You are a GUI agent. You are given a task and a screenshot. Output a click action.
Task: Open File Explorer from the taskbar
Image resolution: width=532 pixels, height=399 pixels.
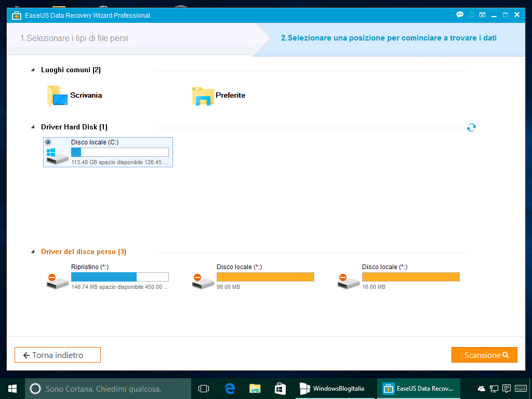[255, 389]
